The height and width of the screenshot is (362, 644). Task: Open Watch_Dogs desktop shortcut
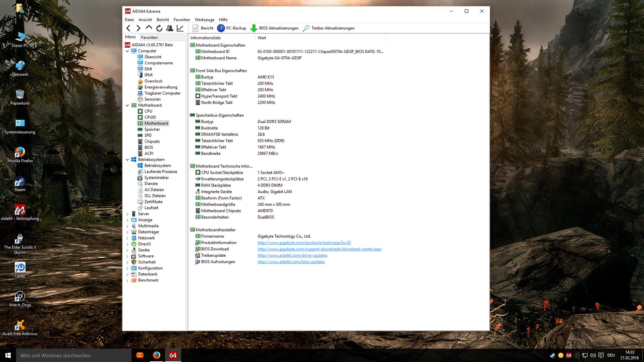coord(20,299)
